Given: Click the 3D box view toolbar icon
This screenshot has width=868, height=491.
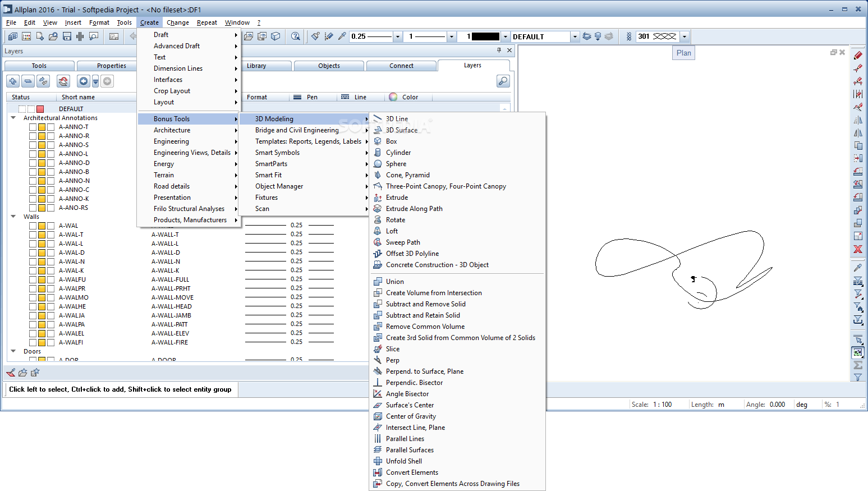Looking at the screenshot, I should [275, 36].
